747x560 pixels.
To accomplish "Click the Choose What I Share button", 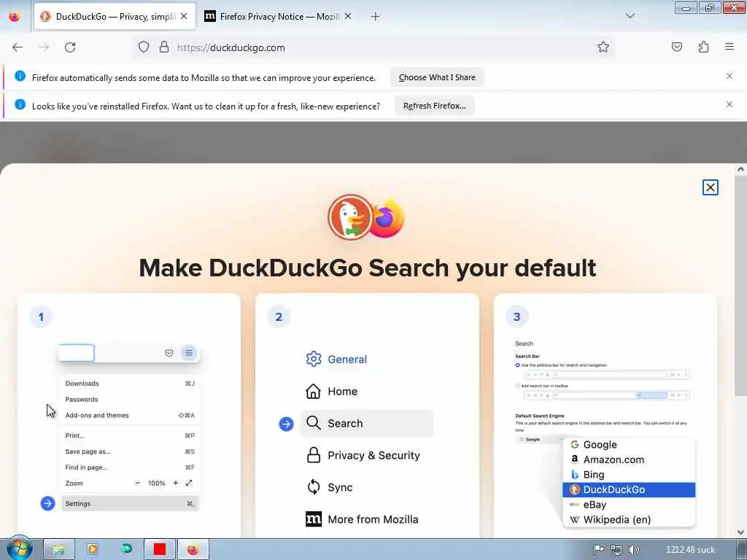I will (437, 77).
